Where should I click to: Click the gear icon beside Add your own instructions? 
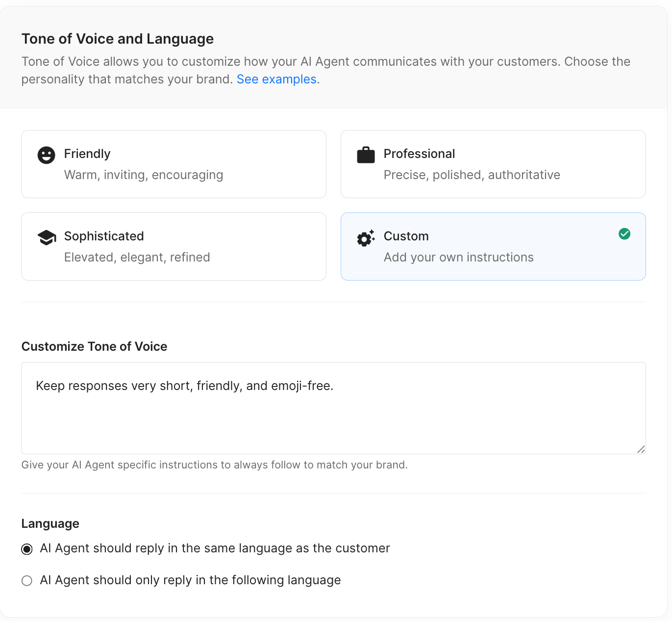365,238
